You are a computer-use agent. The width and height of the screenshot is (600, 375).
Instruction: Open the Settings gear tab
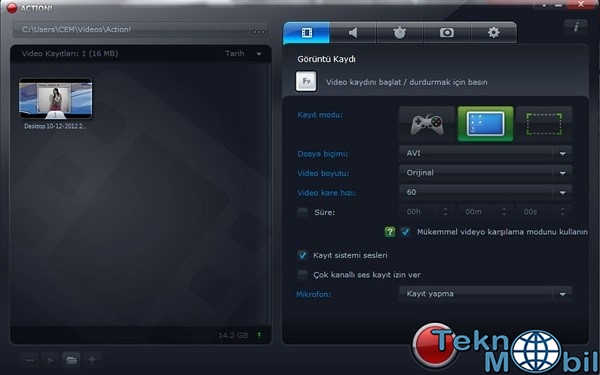[494, 33]
